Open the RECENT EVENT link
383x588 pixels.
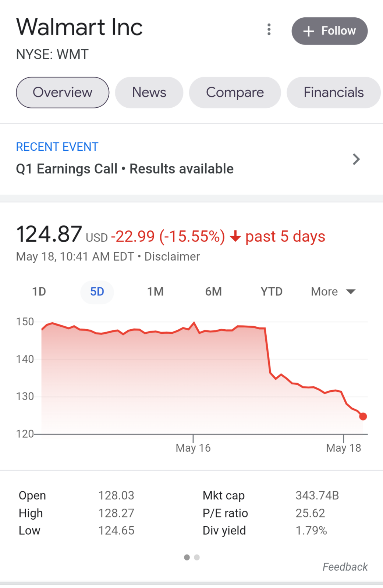click(57, 147)
